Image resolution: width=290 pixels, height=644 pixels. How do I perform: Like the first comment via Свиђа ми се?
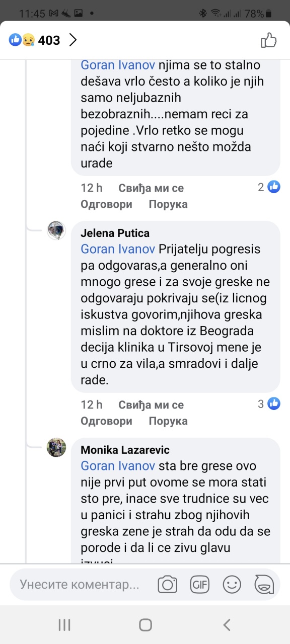(151, 188)
